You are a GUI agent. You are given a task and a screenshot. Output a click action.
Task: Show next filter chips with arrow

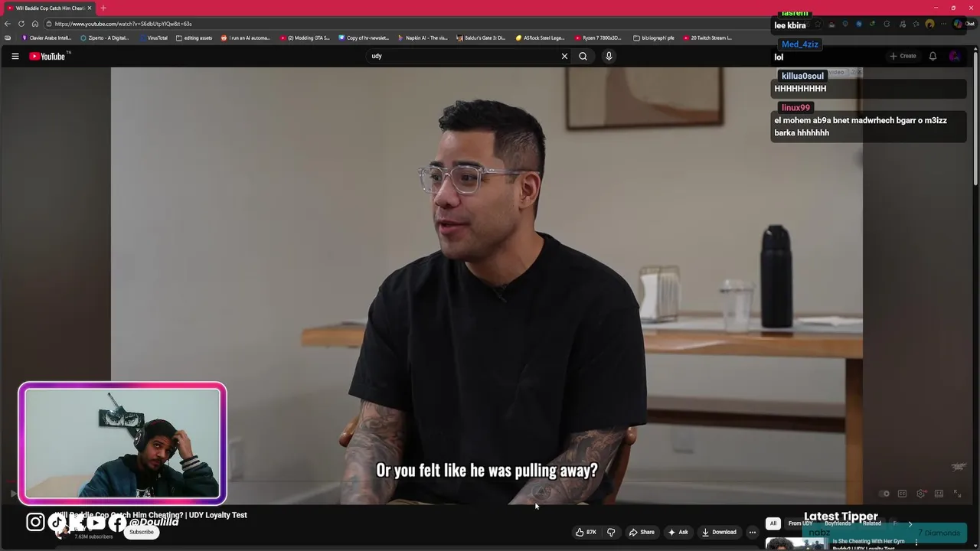(910, 523)
